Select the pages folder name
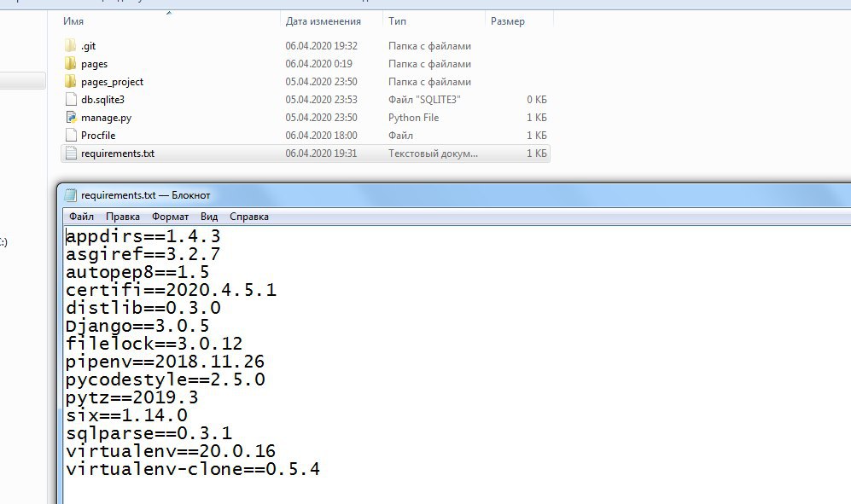The image size is (851, 504). click(x=95, y=64)
